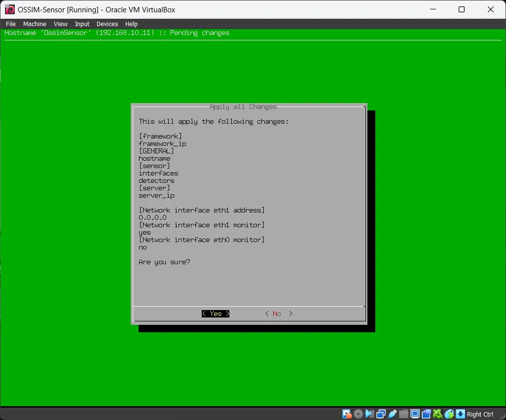506x420 pixels.
Task: Open the Input menu
Action: tap(82, 24)
